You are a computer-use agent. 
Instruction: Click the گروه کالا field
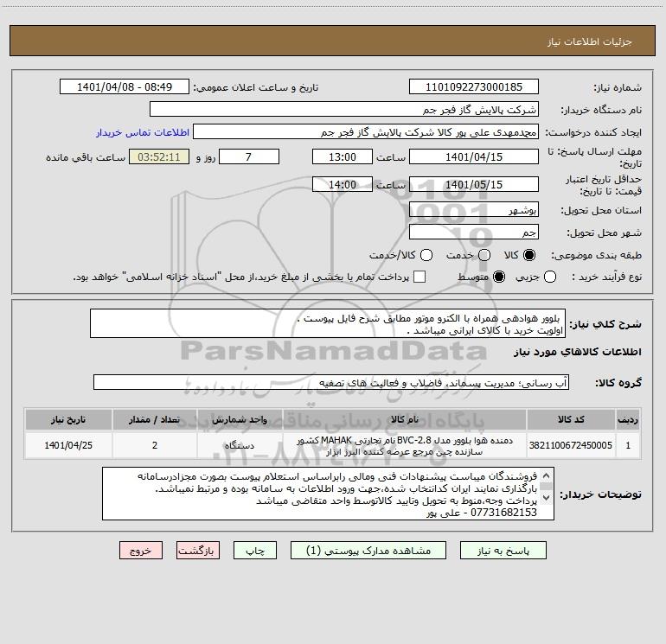[331, 382]
